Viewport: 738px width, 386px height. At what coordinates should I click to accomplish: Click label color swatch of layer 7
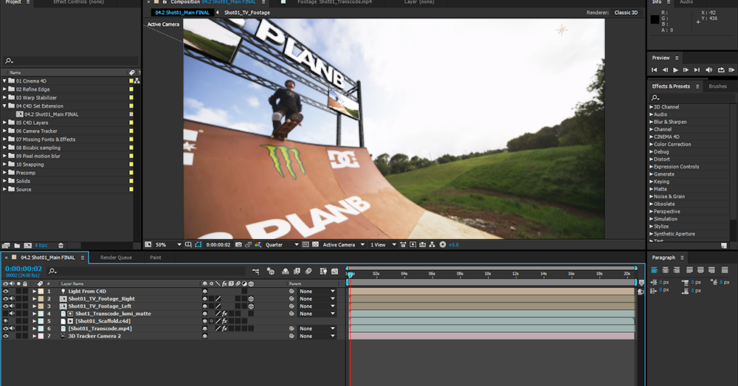[41, 337]
